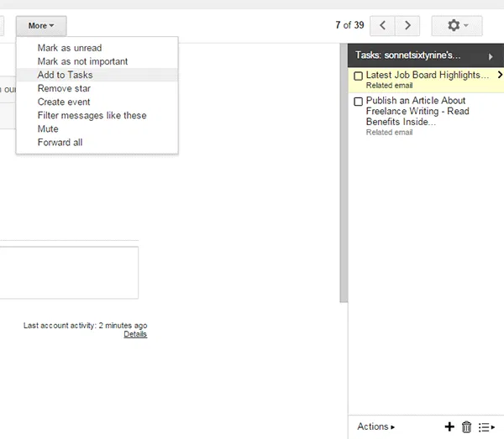504x439 pixels.
Task: Delete task using trash can icon
Action: (467, 426)
